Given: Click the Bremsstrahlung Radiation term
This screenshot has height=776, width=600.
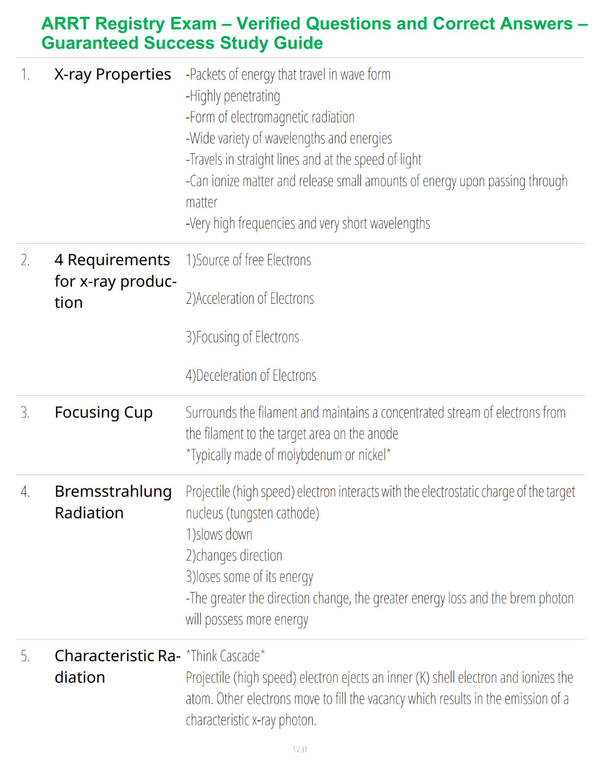Looking at the screenshot, I should point(113,502).
